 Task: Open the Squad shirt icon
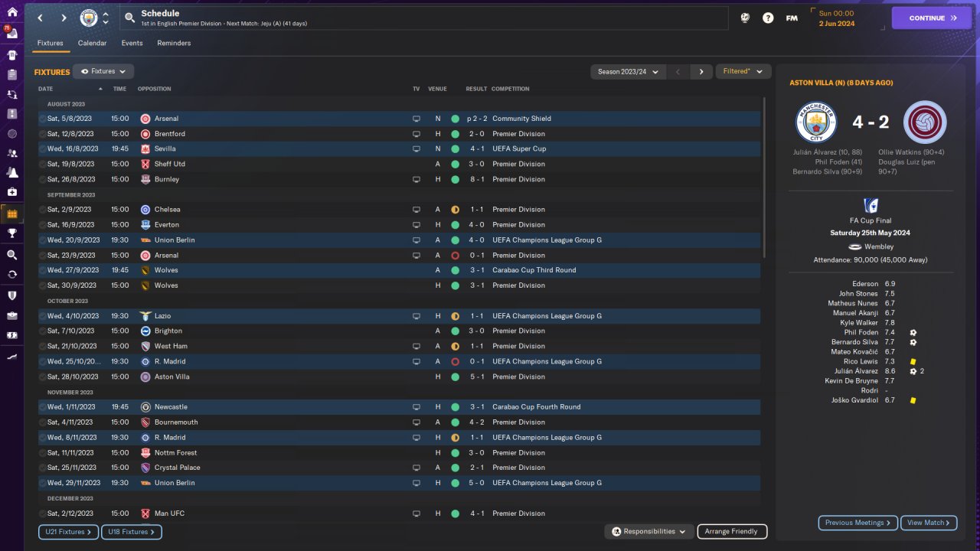(11, 55)
